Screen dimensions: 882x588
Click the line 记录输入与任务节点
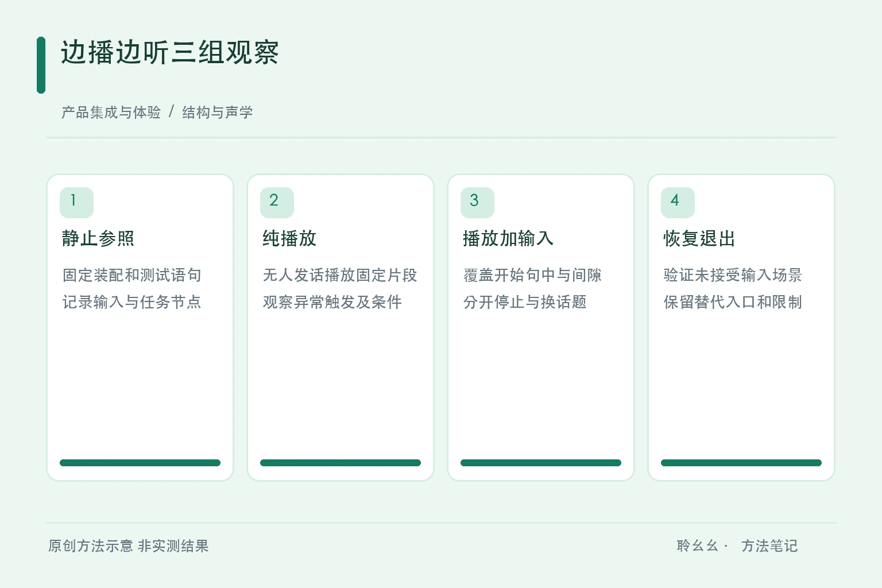[132, 302]
